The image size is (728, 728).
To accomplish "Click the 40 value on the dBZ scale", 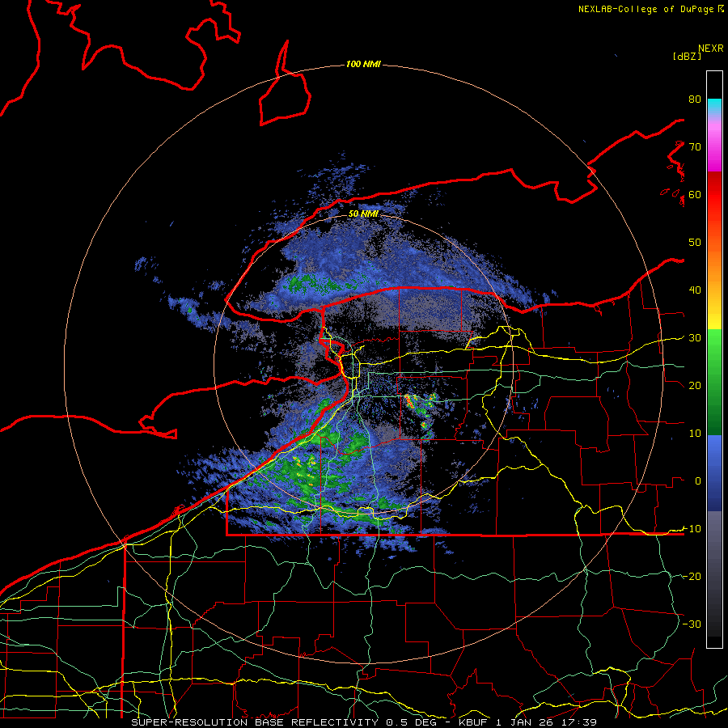I will (x=695, y=290).
